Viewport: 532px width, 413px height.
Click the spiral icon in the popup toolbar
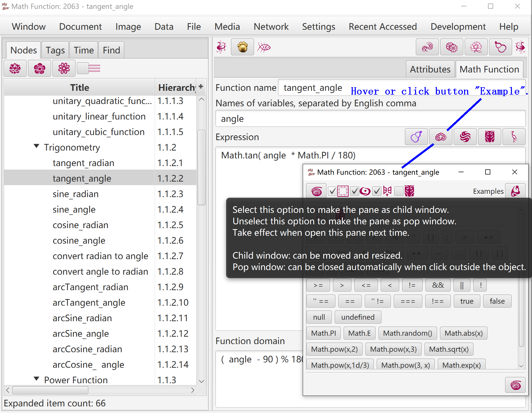click(316, 191)
